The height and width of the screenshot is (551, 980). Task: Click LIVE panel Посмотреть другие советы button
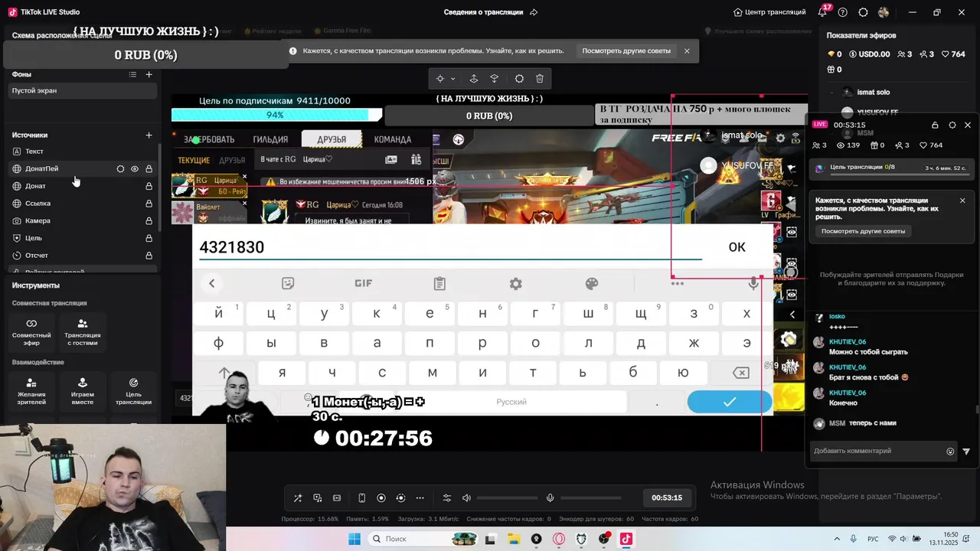pos(864,231)
